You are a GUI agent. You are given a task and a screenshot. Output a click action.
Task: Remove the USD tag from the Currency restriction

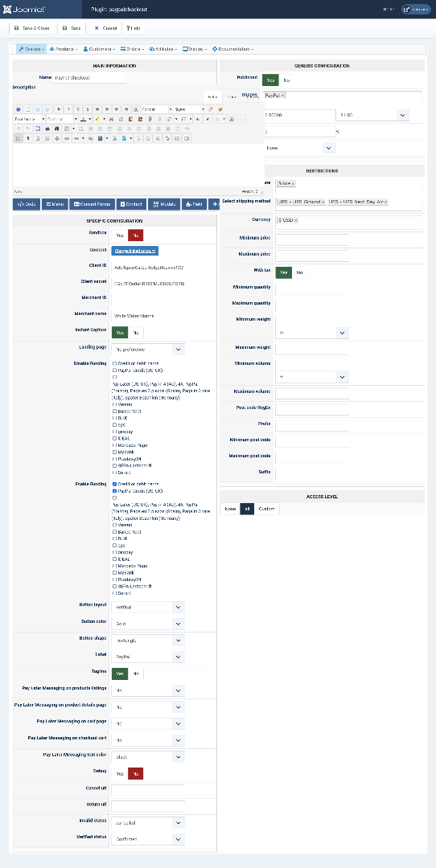(295, 220)
